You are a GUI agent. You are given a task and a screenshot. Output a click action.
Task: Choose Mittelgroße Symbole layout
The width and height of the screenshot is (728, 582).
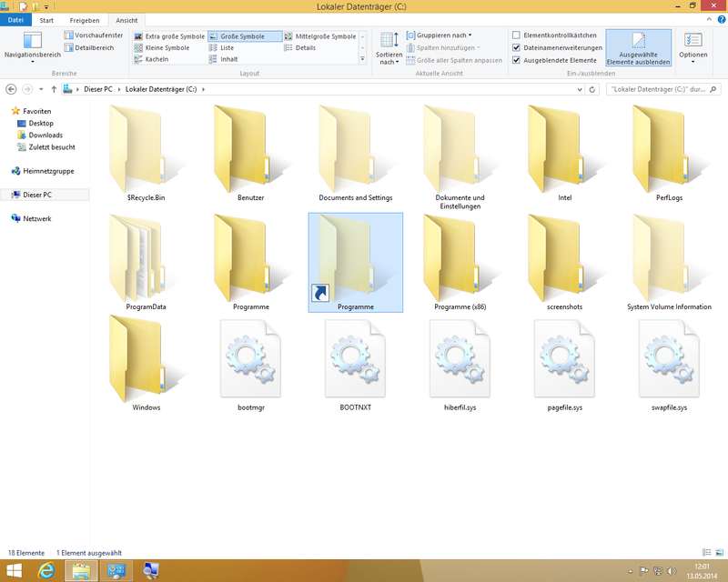coord(320,36)
